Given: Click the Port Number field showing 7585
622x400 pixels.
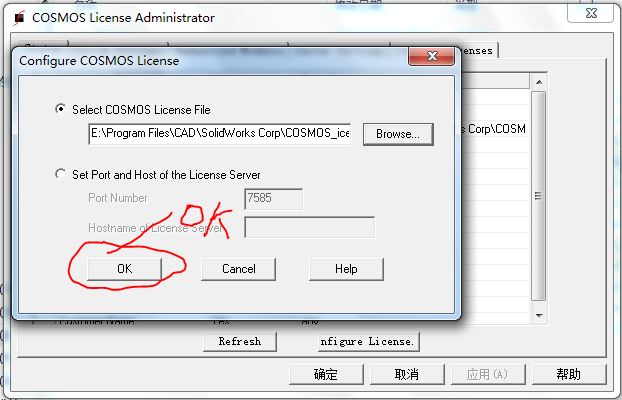Looking at the screenshot, I should tap(273, 198).
